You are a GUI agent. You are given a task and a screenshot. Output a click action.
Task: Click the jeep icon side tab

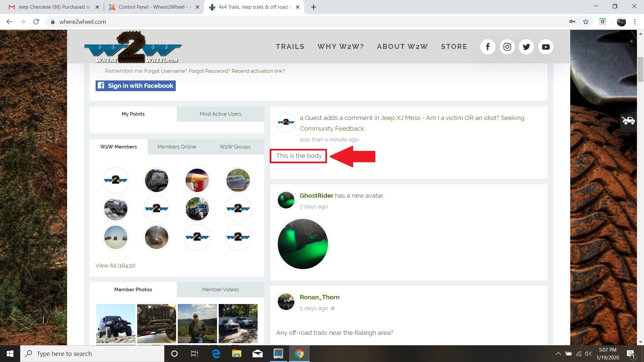[628, 120]
